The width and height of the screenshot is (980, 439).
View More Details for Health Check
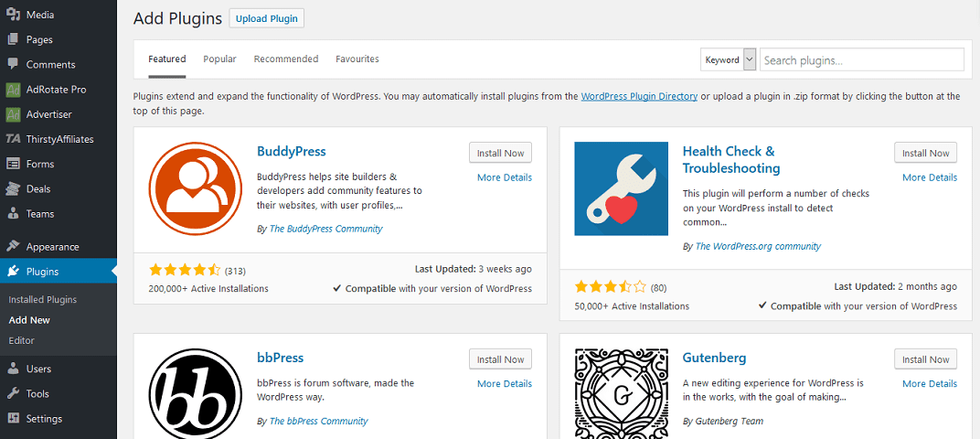(x=930, y=177)
